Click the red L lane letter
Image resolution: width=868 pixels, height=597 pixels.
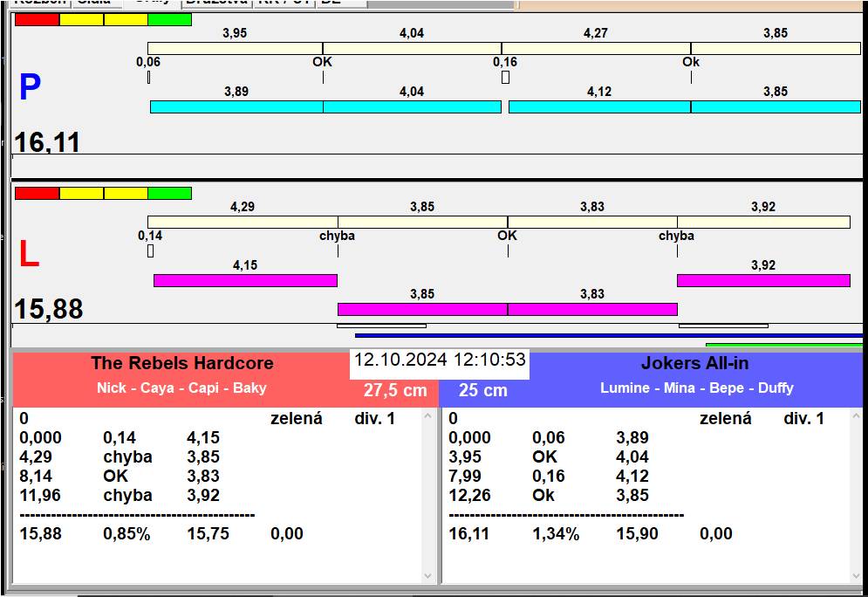pyautogui.click(x=30, y=254)
